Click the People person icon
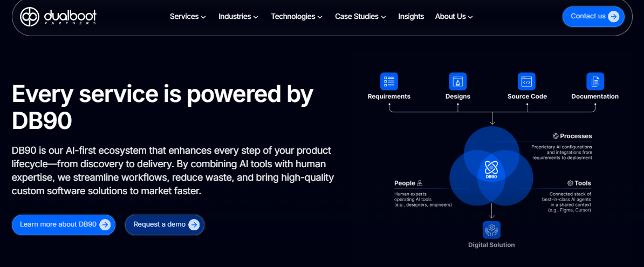Viewport: 644px width, 267px height. (x=420, y=183)
